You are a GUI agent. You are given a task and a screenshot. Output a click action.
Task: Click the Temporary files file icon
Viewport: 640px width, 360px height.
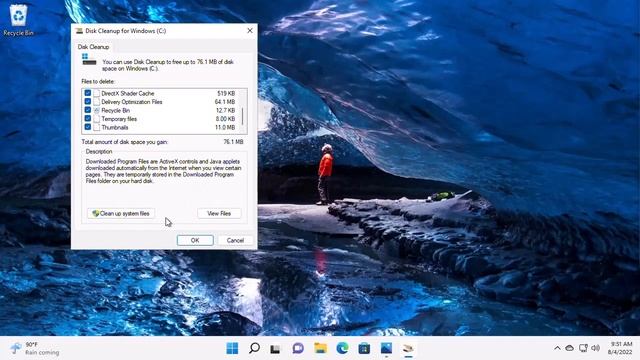97,119
